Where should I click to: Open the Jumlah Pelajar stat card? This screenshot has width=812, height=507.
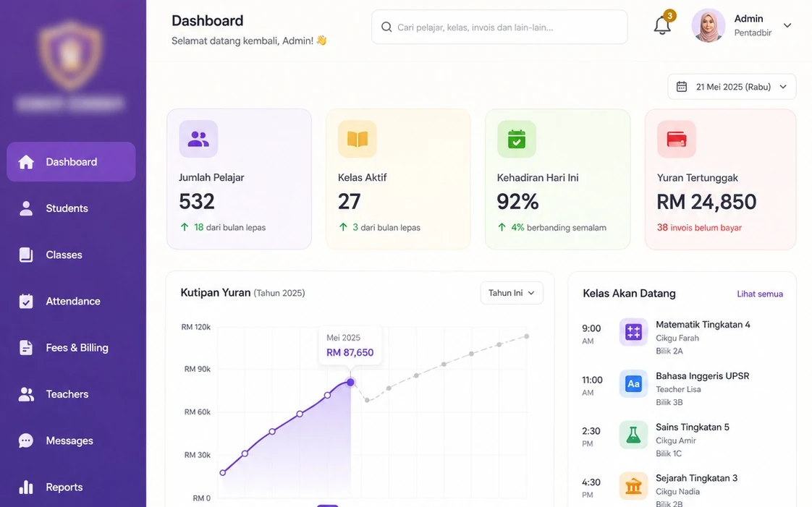[x=239, y=179]
